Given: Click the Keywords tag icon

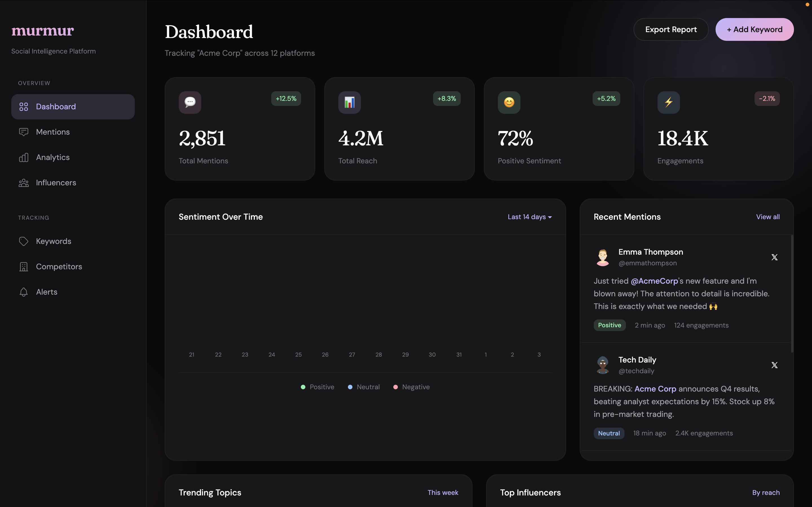Looking at the screenshot, I should 23,241.
